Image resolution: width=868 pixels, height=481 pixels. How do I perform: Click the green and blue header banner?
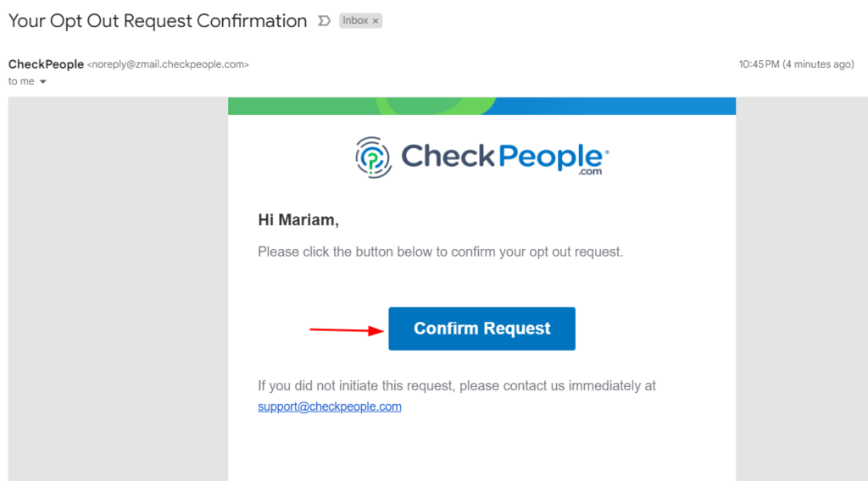pyautogui.click(x=481, y=106)
